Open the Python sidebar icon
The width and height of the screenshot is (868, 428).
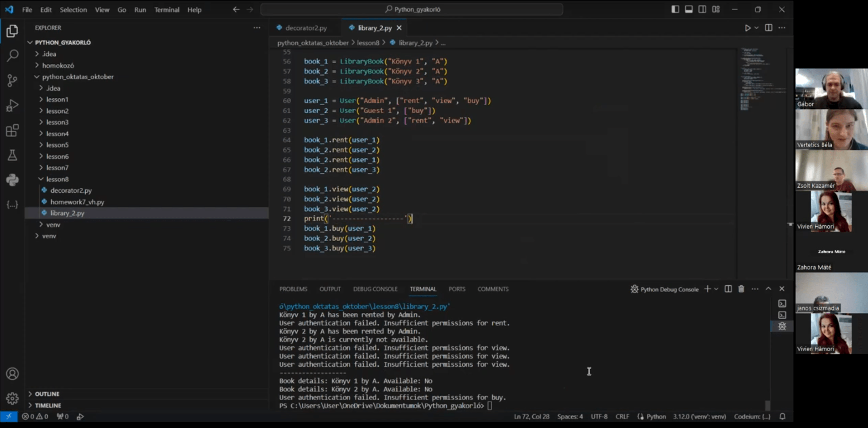tap(12, 180)
